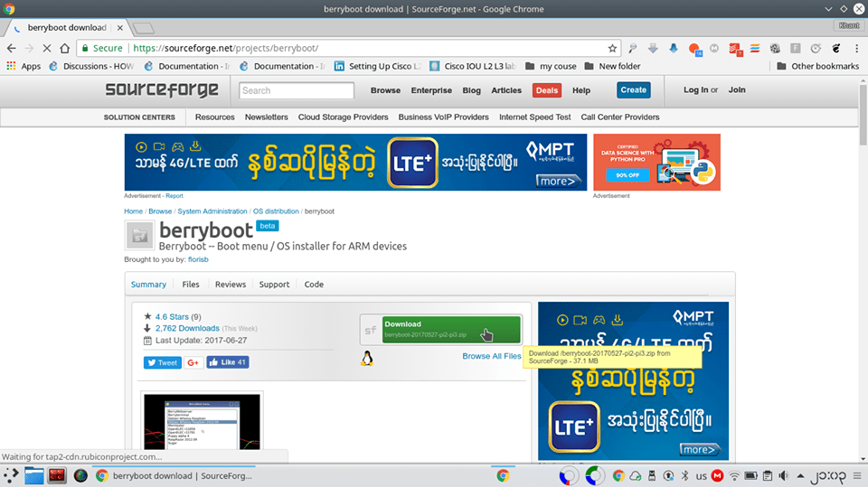Open the blue download-arrow extension icon
Screen dimensions: 868x487
[x=673, y=48]
